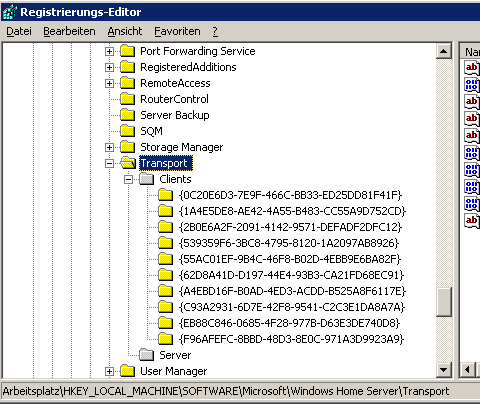Screen dimensions: 480x404
Task: Open the Bearbeiten menu
Action: 69,31
